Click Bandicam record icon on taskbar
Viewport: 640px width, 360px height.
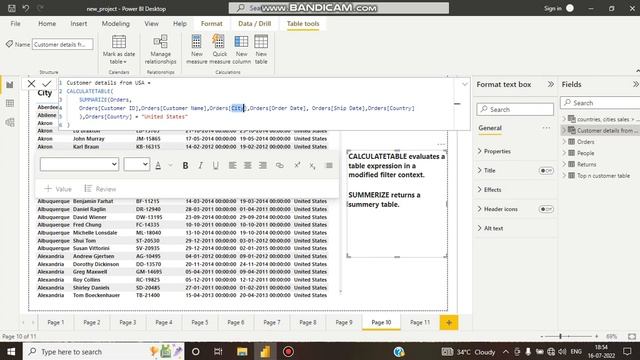coord(288,351)
